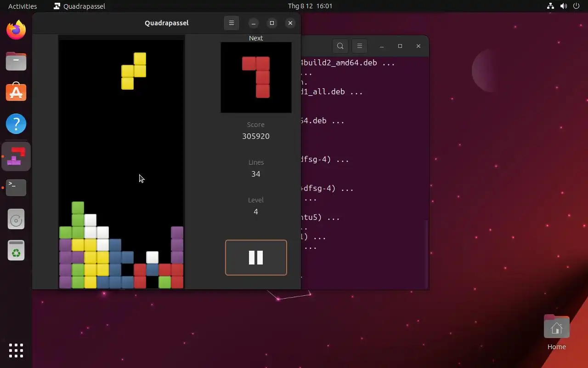This screenshot has height=368, width=588.
Task: Close the Terminal window
Action: tap(418, 46)
